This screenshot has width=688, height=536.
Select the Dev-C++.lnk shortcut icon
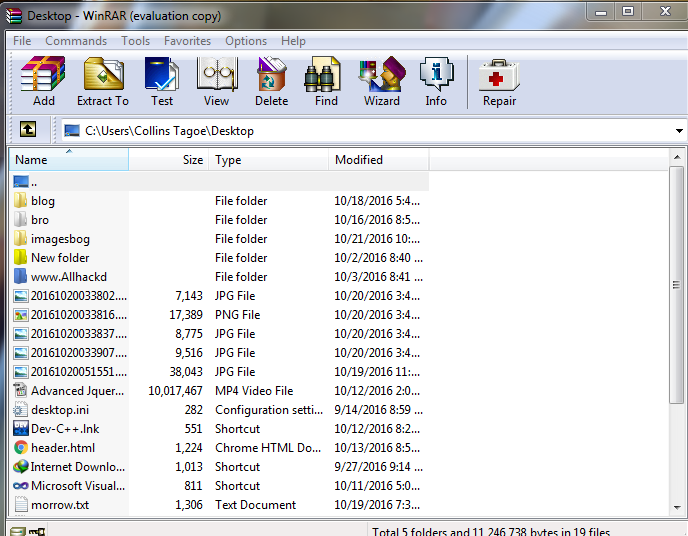pyautogui.click(x=21, y=429)
